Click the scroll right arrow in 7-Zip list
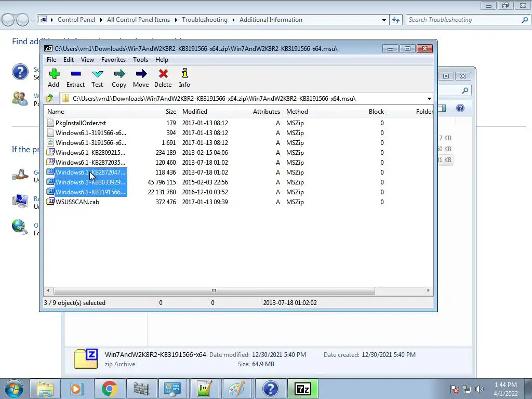Image resolution: width=532 pixels, height=399 pixels. pos(428,290)
